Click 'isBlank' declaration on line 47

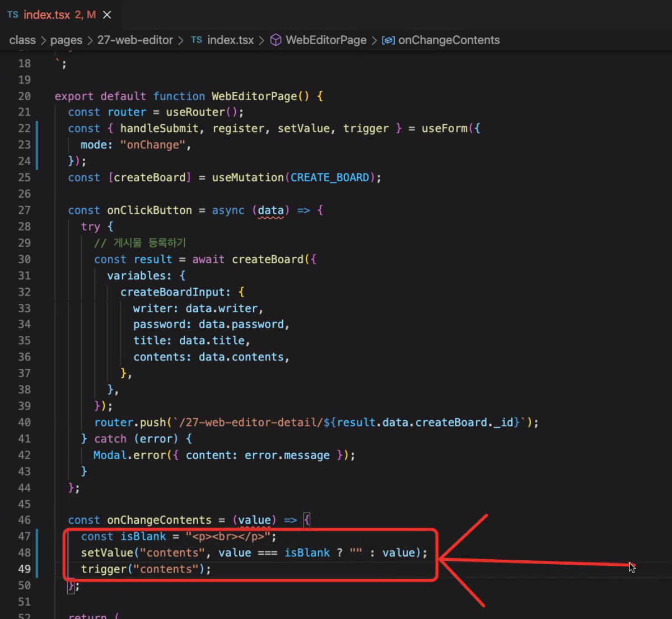(143, 537)
